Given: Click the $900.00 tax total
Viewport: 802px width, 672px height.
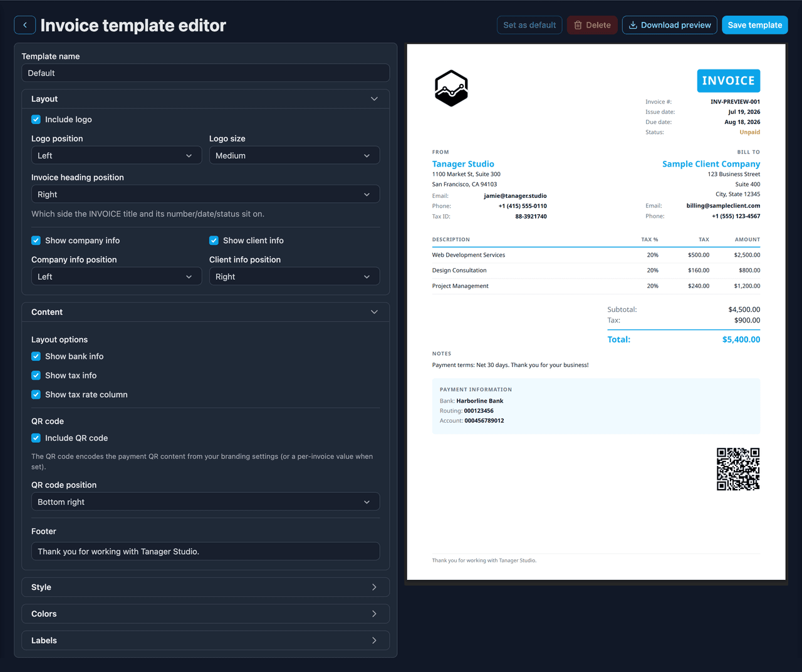Looking at the screenshot, I should tap(747, 320).
